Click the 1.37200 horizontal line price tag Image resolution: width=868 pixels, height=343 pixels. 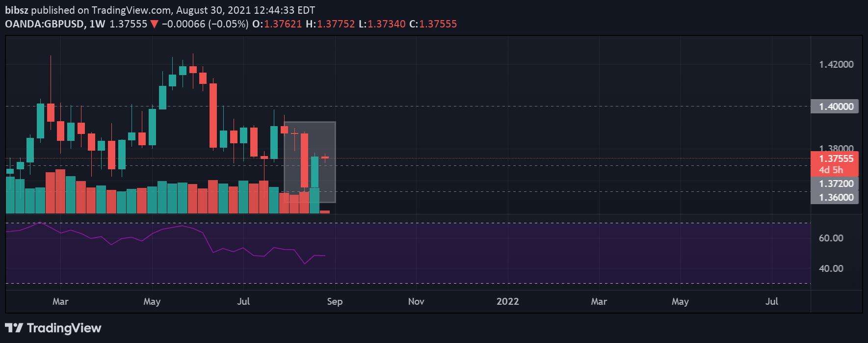coord(835,184)
